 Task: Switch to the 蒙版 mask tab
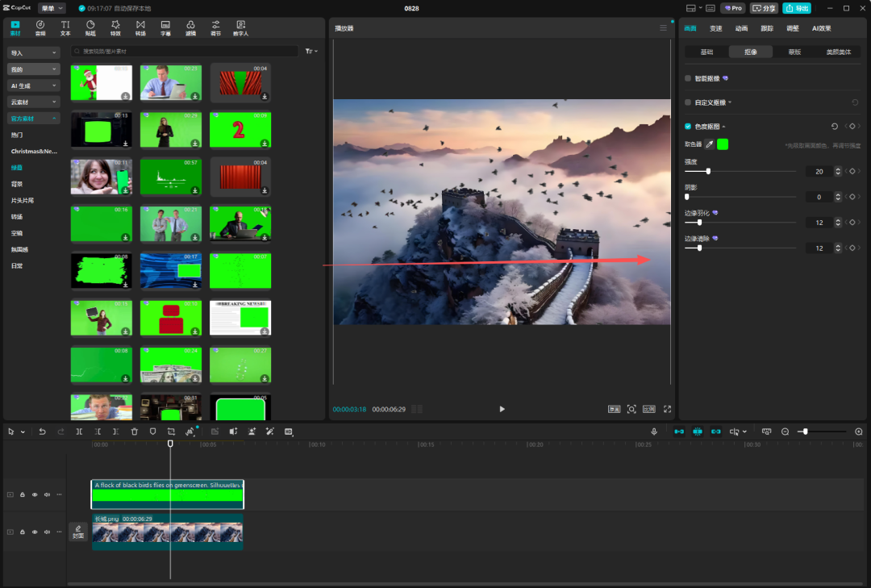pos(794,52)
